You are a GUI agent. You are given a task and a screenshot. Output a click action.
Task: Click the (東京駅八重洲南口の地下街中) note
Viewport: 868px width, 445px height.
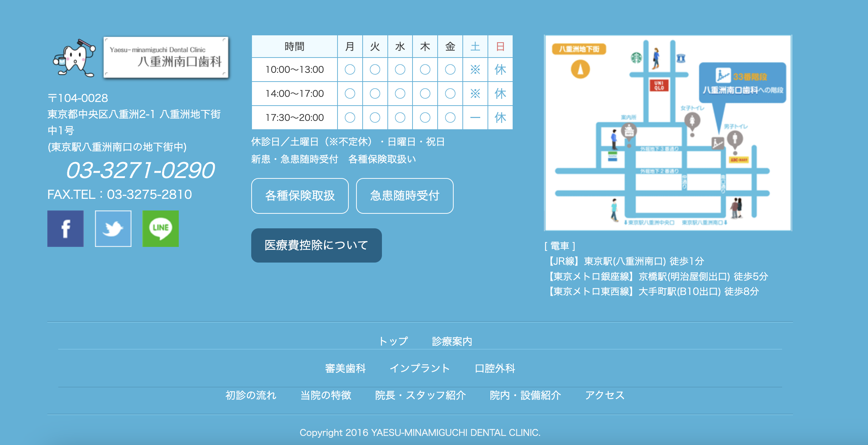coord(117,147)
